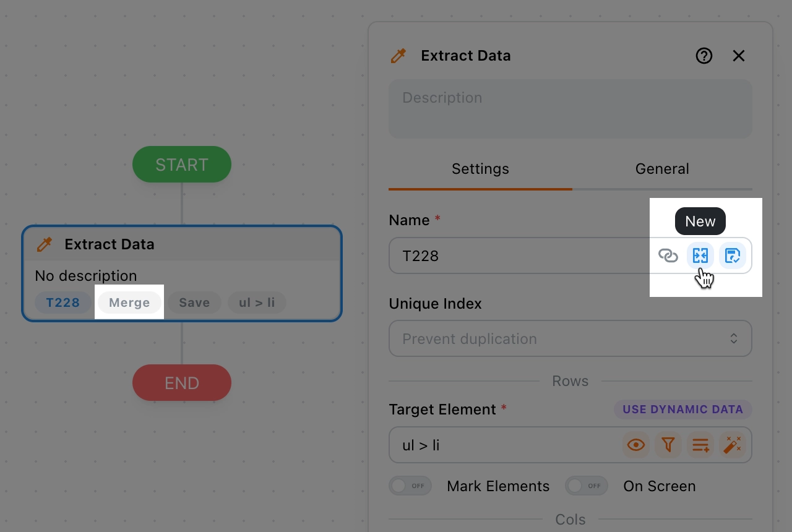This screenshot has height=532, width=792.
Task: Enable the Mark Elements toggle
Action: 410,486
